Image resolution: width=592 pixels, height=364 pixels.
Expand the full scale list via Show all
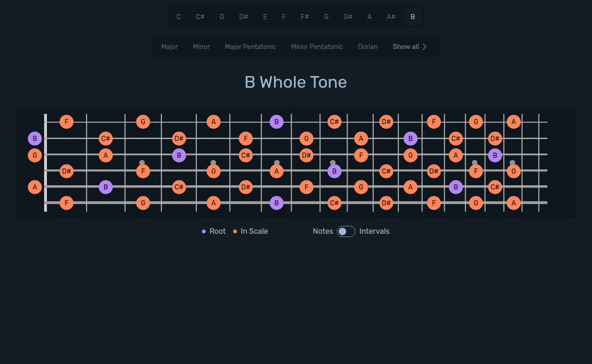pos(409,46)
